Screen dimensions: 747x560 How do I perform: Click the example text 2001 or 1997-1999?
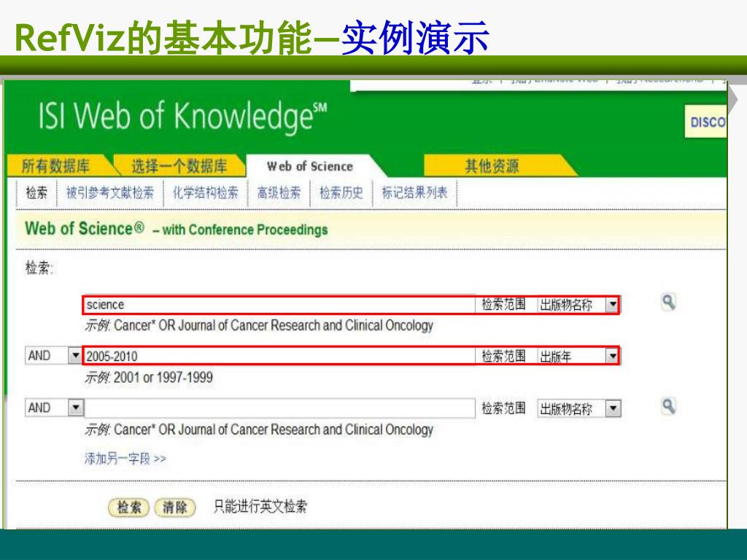163,378
